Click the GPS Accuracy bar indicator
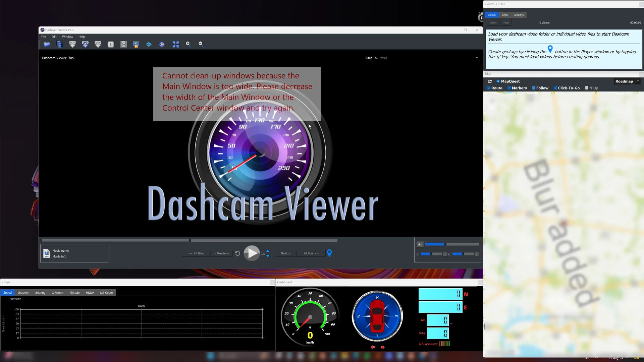This screenshot has width=644, height=362. tap(444, 344)
